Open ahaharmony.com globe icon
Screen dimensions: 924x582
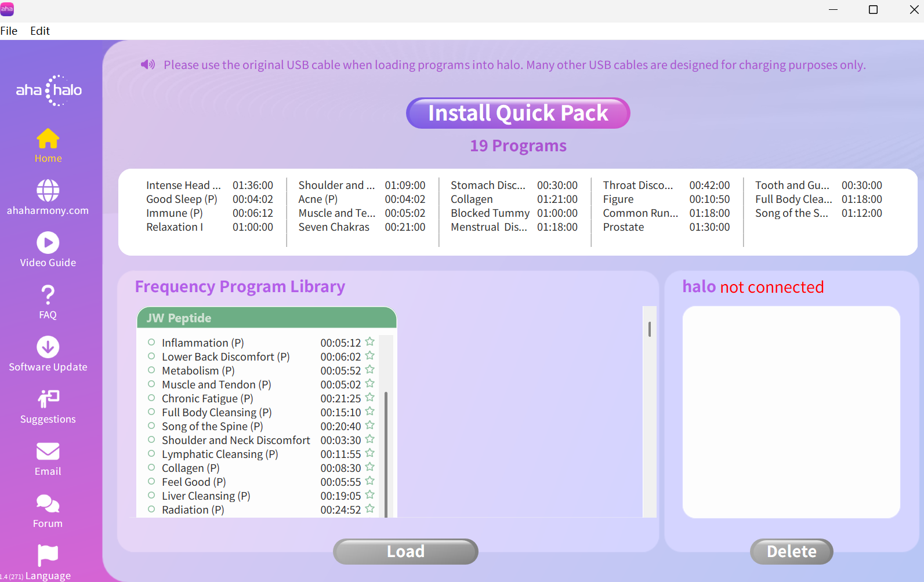tap(48, 190)
